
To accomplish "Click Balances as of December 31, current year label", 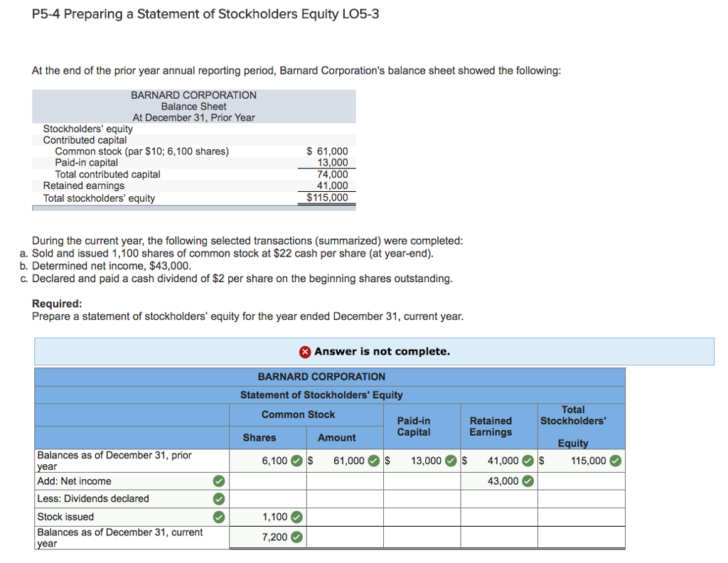I will click(x=119, y=537).
